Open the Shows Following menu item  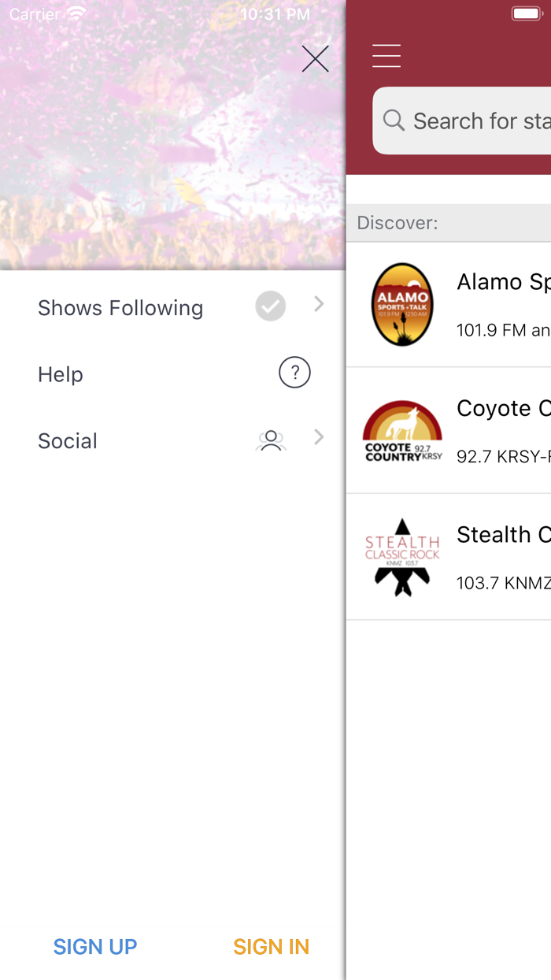pos(120,308)
